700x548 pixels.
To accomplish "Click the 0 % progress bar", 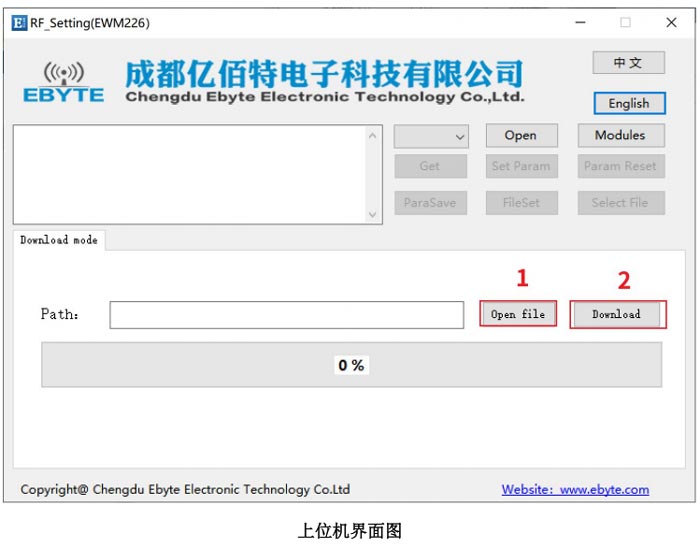I will pos(351,365).
